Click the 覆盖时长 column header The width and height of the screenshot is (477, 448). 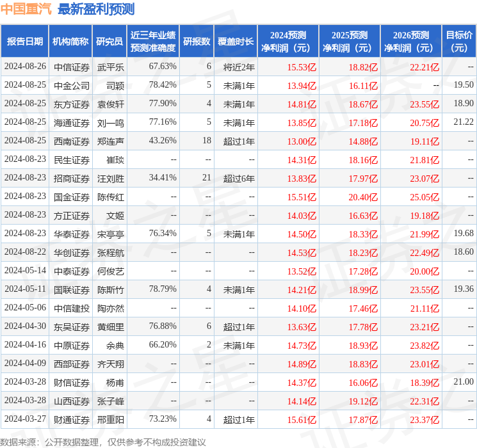[x=236, y=42]
